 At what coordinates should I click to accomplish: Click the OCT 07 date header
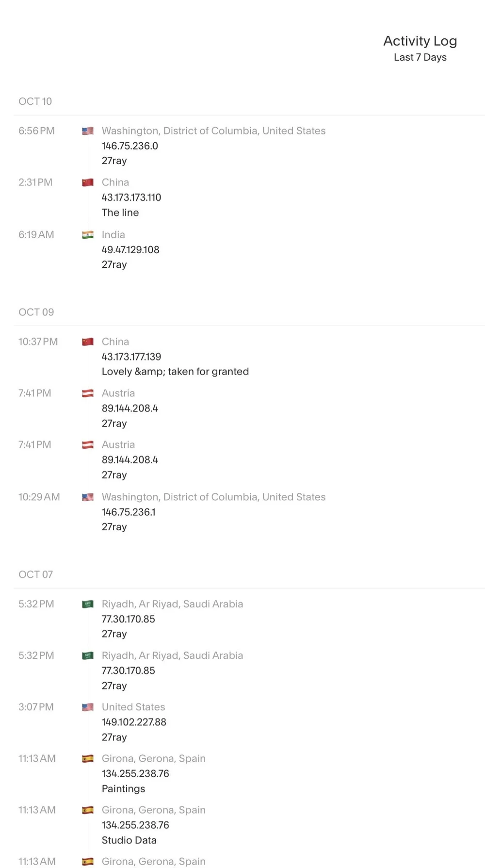36,574
